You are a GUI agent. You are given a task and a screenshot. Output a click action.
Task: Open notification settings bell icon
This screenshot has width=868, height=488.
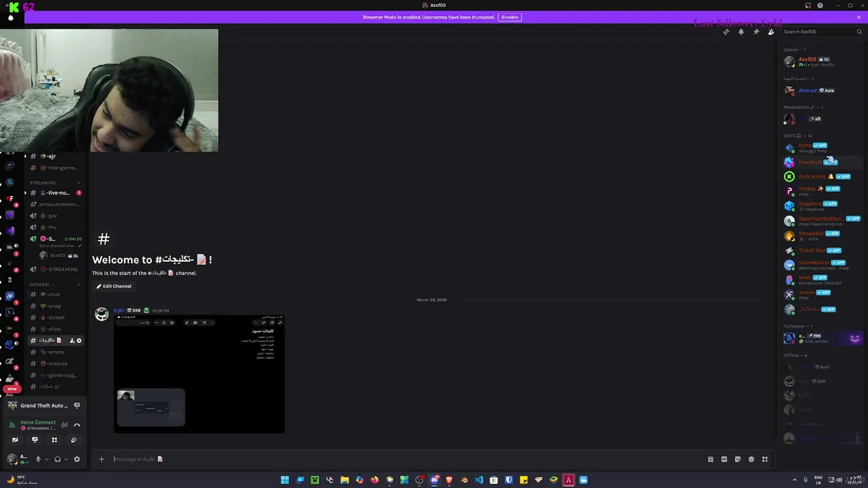[x=741, y=32]
